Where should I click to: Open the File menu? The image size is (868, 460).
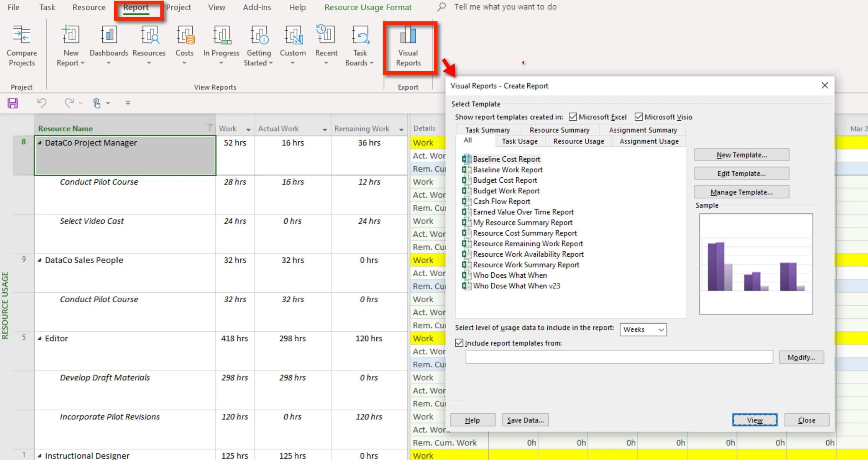click(14, 7)
